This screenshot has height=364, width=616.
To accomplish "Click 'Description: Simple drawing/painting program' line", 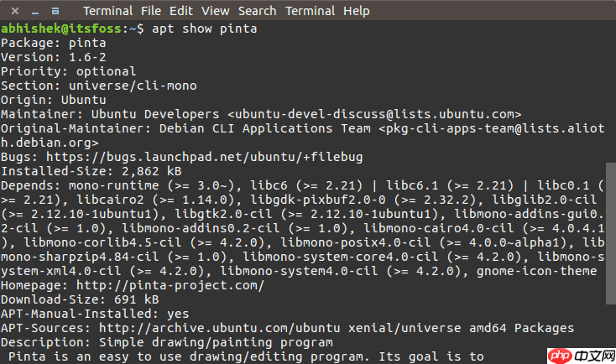I will pyautogui.click(x=166, y=342).
